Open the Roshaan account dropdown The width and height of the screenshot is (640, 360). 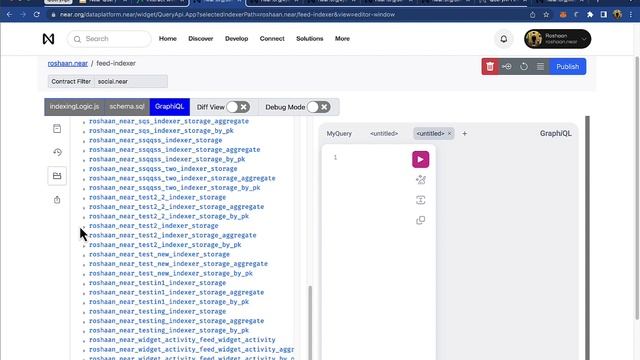[558, 39]
